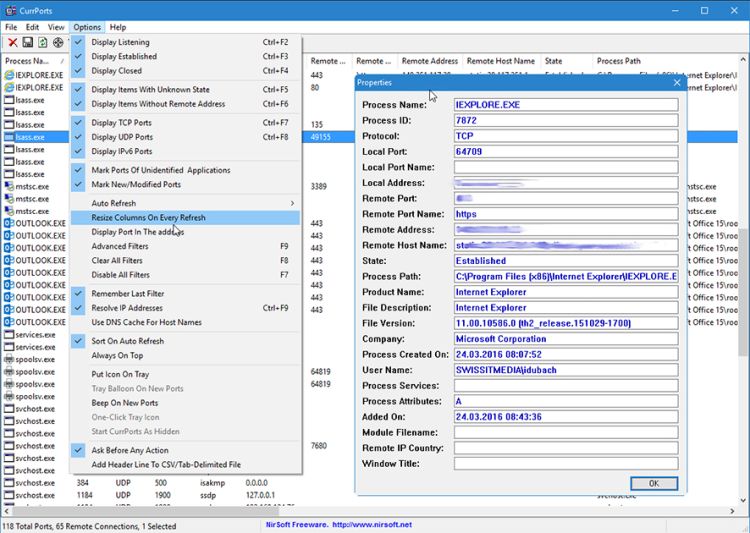Sort by the Process Name column header
Viewport: 750px width, 533px height.
28,61
